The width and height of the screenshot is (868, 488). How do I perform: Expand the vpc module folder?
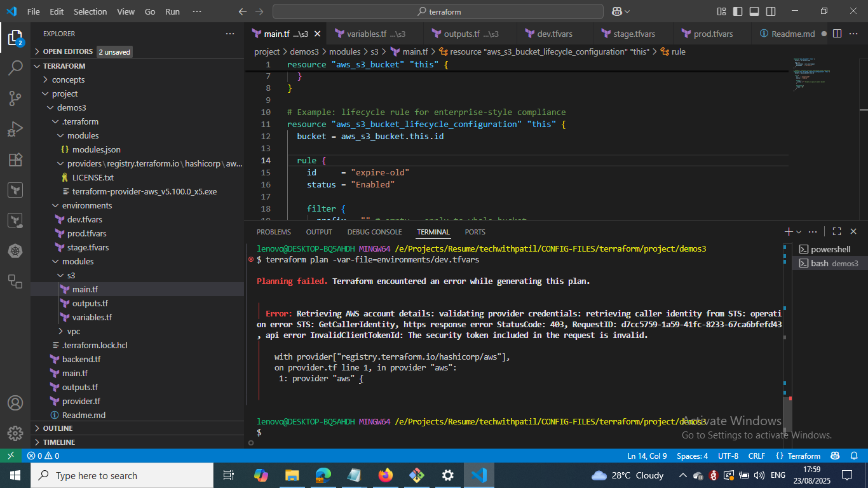(x=73, y=331)
